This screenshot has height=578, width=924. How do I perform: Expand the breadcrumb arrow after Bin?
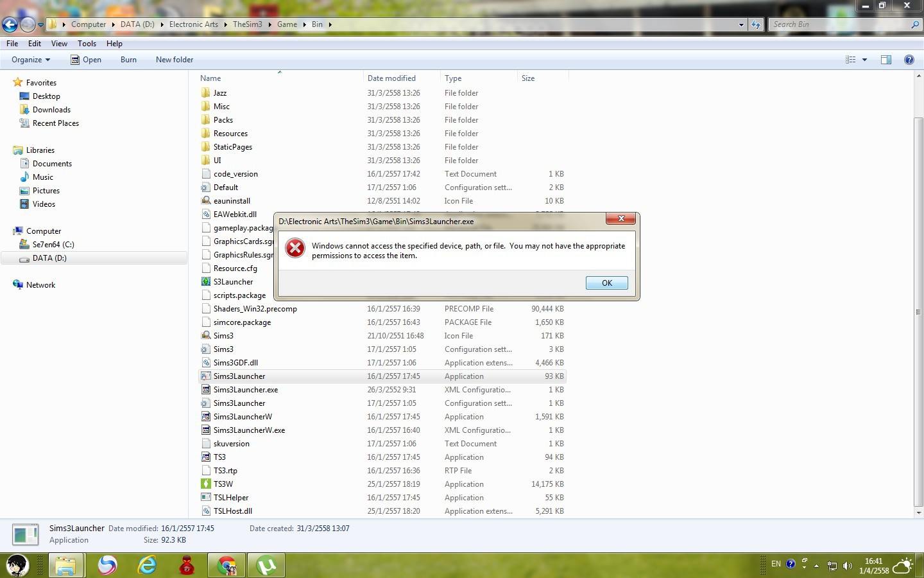[330, 24]
